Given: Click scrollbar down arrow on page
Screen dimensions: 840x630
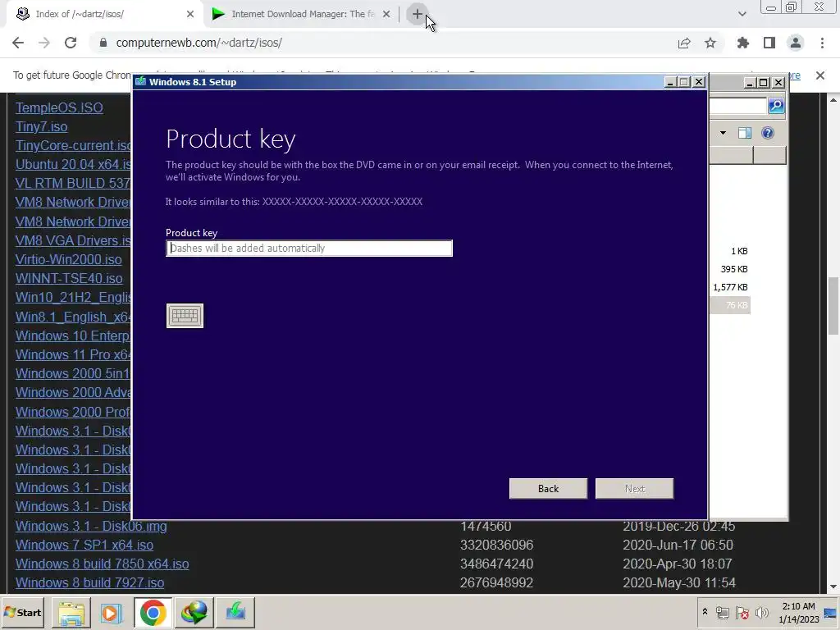Looking at the screenshot, I should pos(833,586).
